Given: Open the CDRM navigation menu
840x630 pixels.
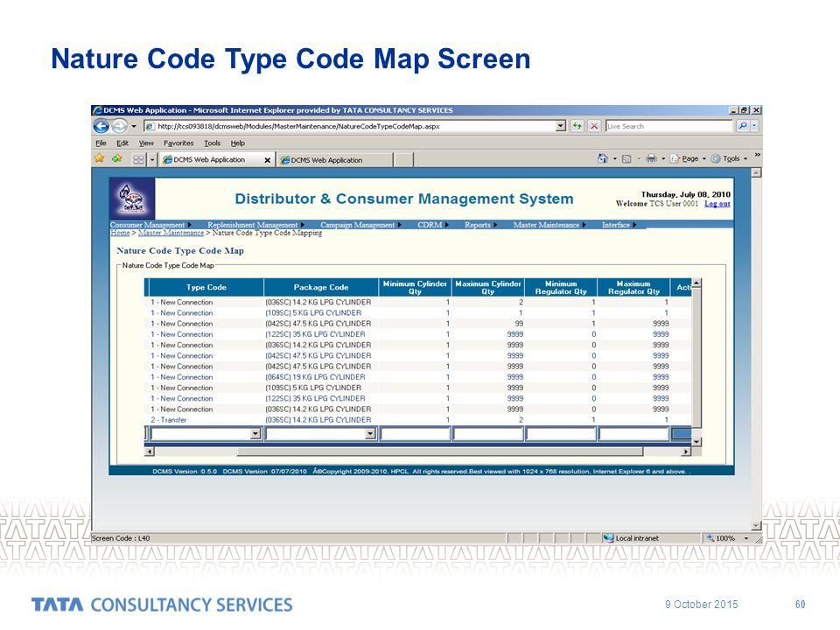Looking at the screenshot, I should 433,225.
